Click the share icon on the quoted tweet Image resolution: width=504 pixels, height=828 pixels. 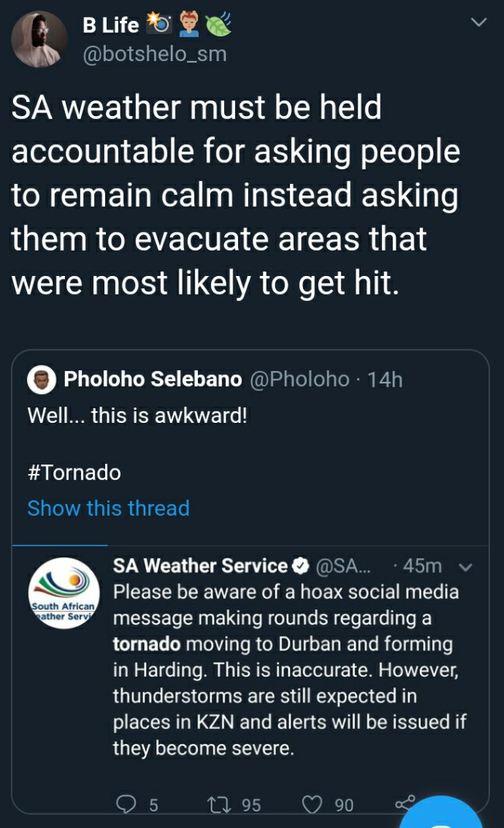pyautogui.click(x=404, y=802)
